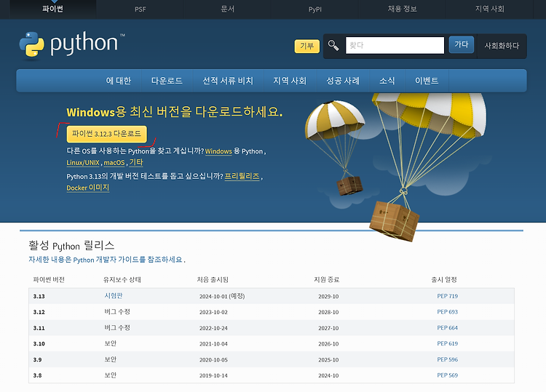The image size is (546, 392).
Task: Click version 3.10 in the table
Action: tap(39, 344)
